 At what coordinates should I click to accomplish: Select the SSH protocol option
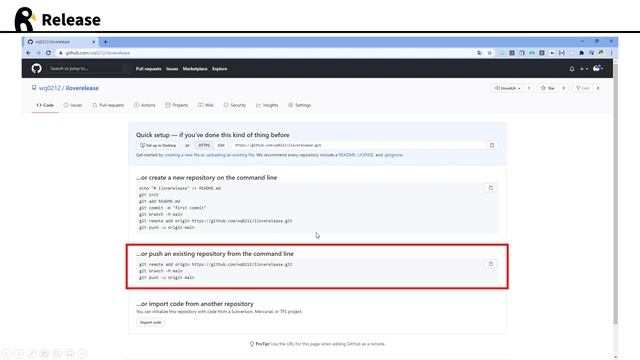221,145
